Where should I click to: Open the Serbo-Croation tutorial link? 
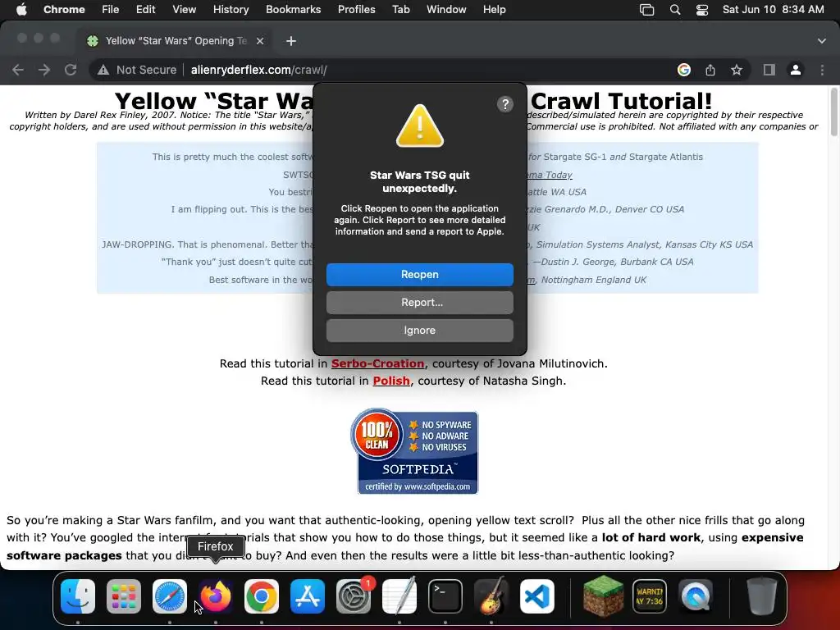click(377, 363)
